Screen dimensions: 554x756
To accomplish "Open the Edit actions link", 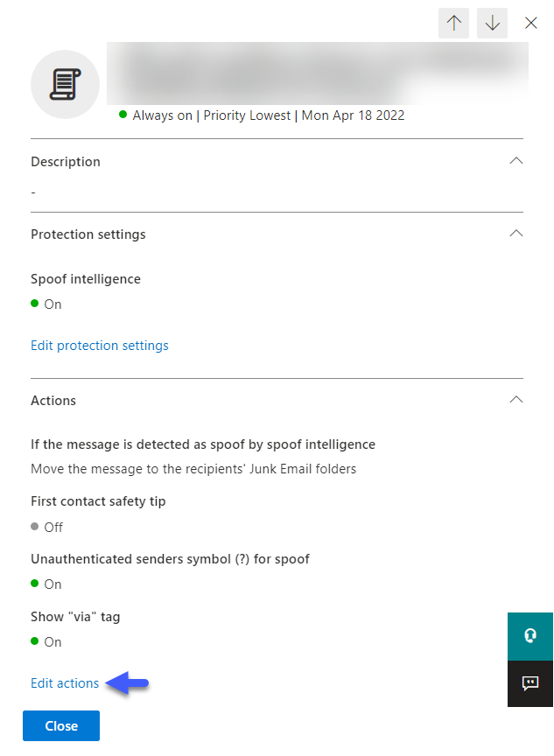I will (x=65, y=683).
